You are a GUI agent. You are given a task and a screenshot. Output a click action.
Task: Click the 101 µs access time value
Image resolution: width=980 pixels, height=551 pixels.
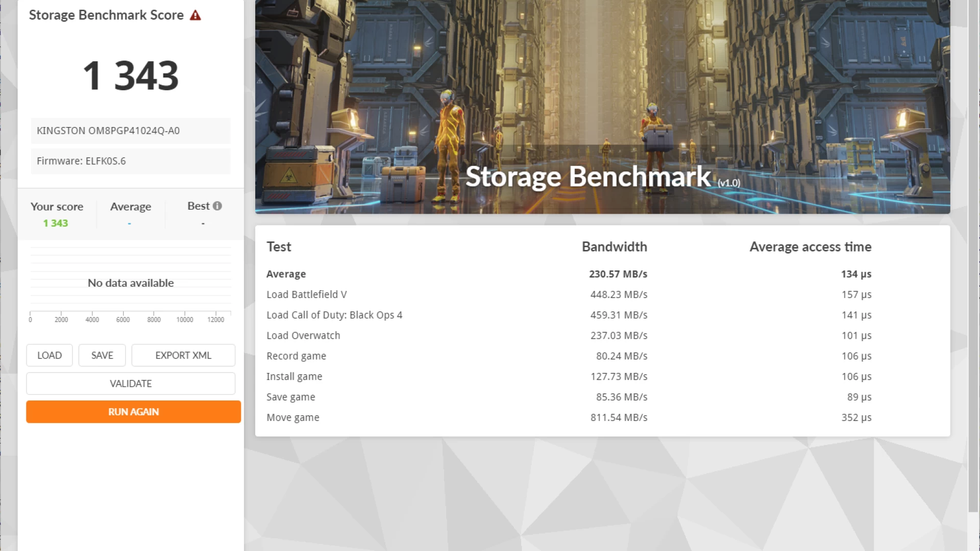(x=856, y=335)
